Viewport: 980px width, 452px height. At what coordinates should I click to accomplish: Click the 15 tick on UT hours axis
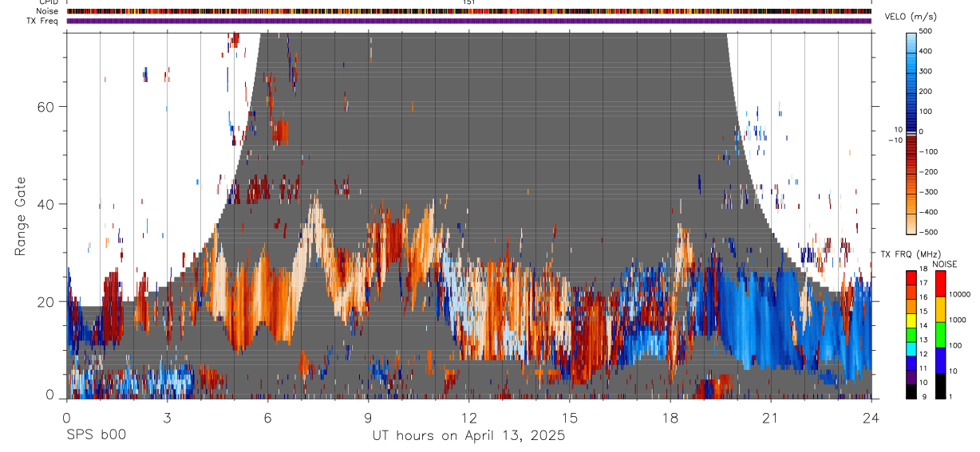569,419
